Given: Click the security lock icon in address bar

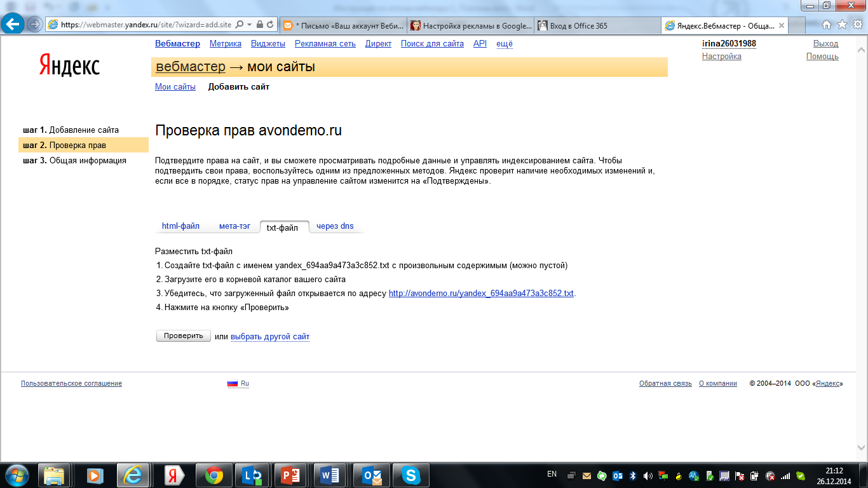Looking at the screenshot, I should [259, 25].
